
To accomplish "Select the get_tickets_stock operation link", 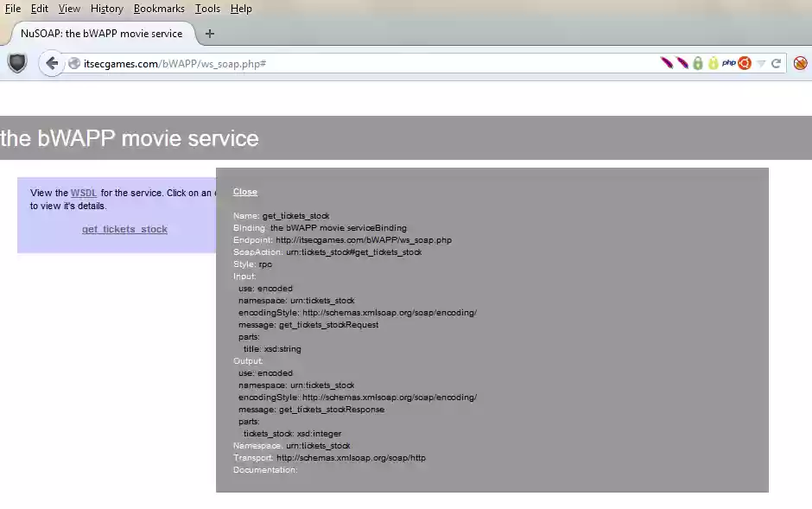I will tap(124, 229).
